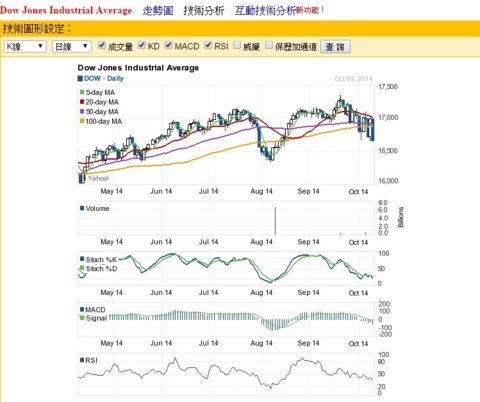This screenshot has height=402, width=480.
Task: Open the 走勢圖 trend chart link
Action: (x=158, y=11)
